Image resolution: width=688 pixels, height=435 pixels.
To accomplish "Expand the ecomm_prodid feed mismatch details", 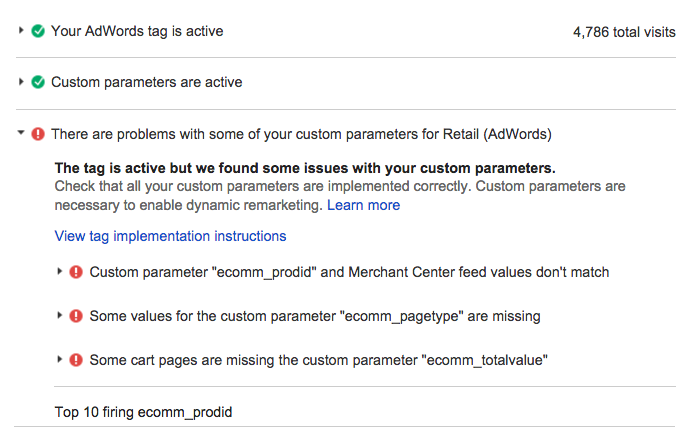I will (59, 271).
